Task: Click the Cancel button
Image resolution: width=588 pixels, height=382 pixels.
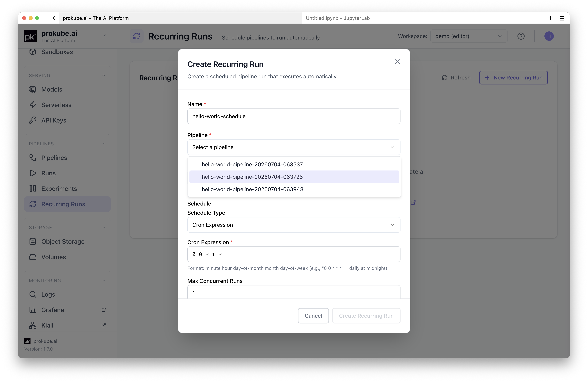Action: click(x=313, y=316)
